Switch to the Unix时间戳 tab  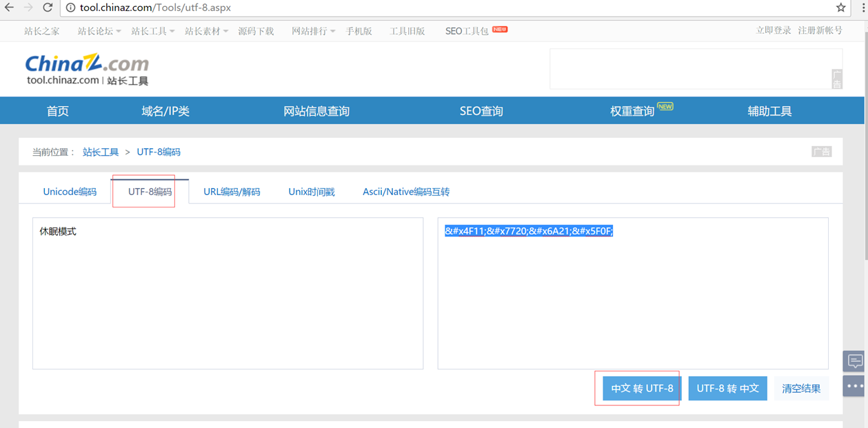(x=311, y=191)
